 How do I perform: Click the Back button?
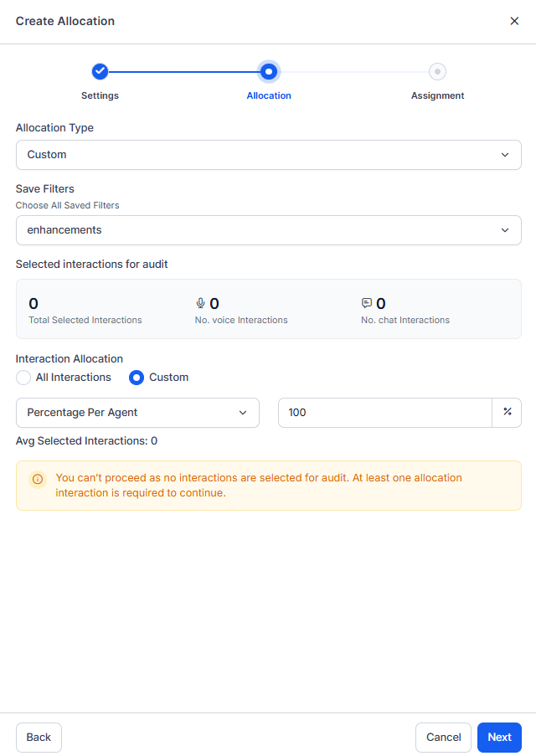point(39,738)
